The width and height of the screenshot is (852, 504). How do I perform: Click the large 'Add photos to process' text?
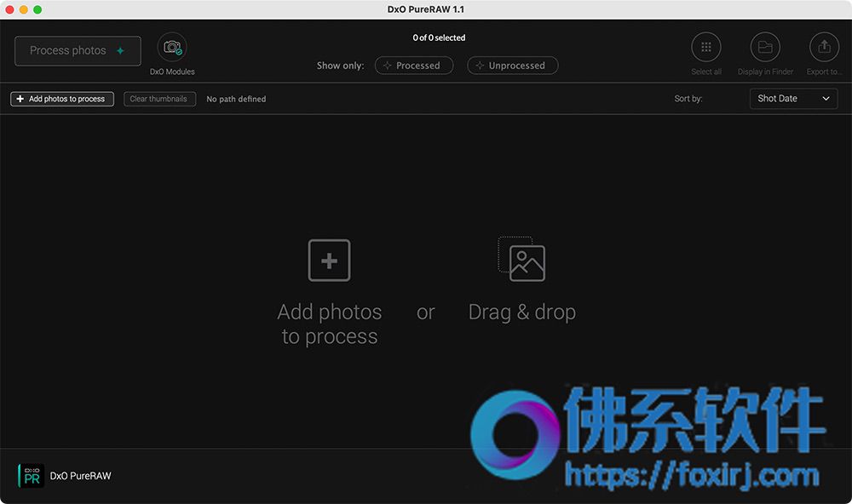329,324
